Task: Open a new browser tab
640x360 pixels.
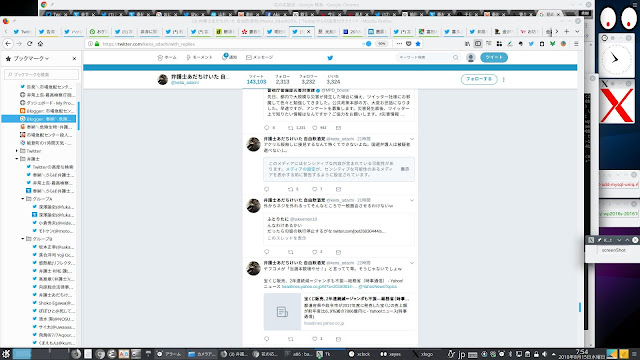Action: click(567, 31)
